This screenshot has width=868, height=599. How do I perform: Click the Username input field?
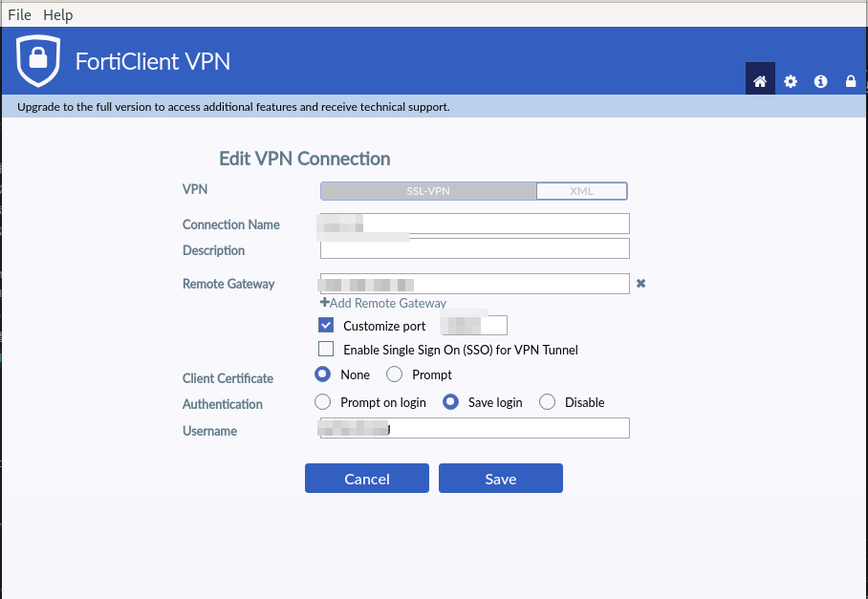[475, 428]
